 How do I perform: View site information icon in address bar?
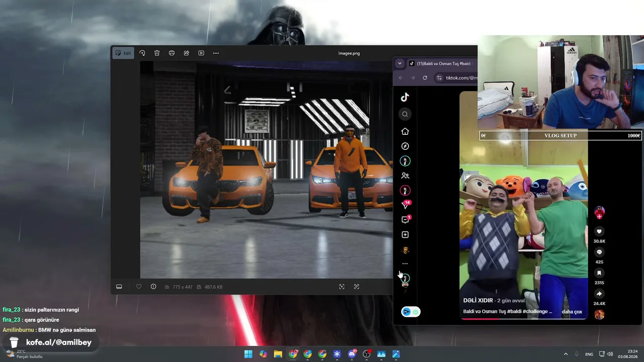[439, 78]
